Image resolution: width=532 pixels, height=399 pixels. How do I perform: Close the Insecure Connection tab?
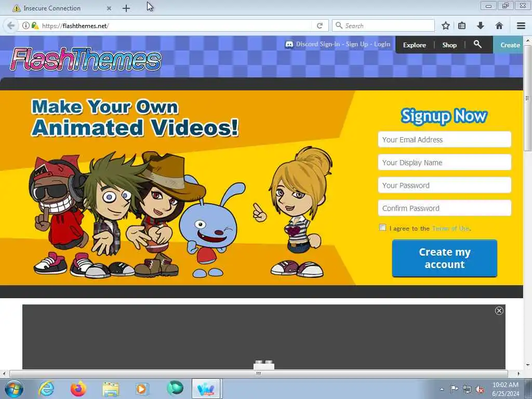pyautogui.click(x=109, y=8)
